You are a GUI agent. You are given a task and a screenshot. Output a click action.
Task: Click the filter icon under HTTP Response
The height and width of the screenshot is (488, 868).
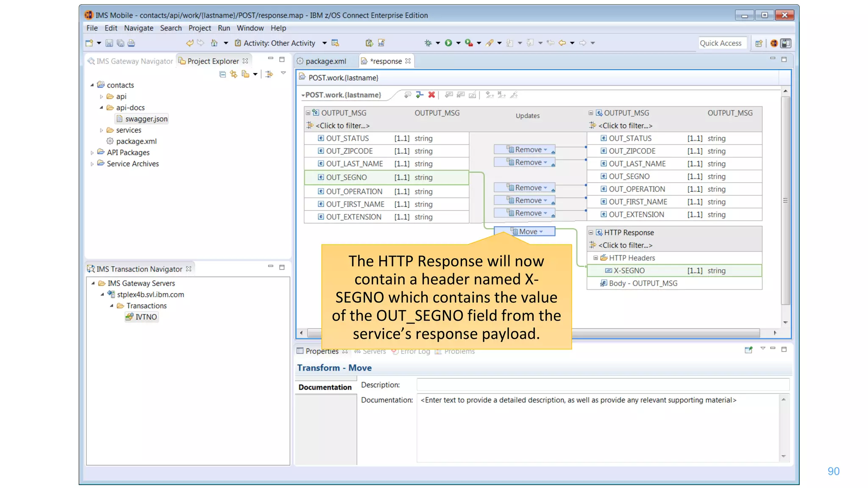coord(593,245)
